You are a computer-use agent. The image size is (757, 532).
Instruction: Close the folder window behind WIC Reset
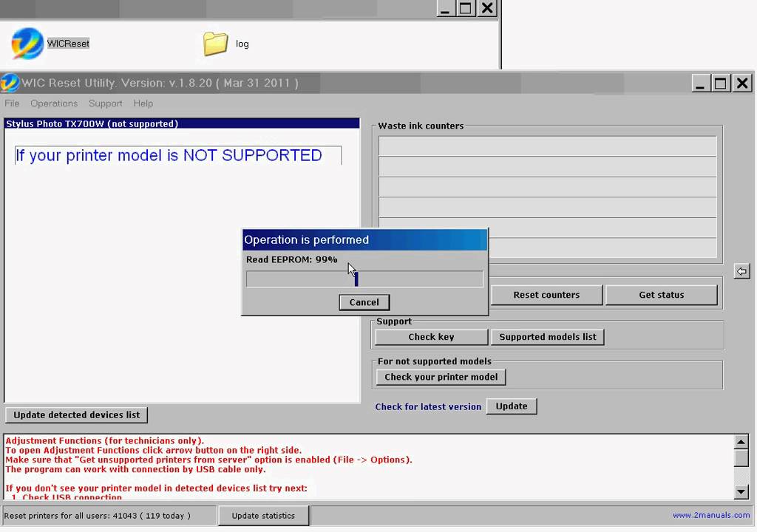(488, 8)
